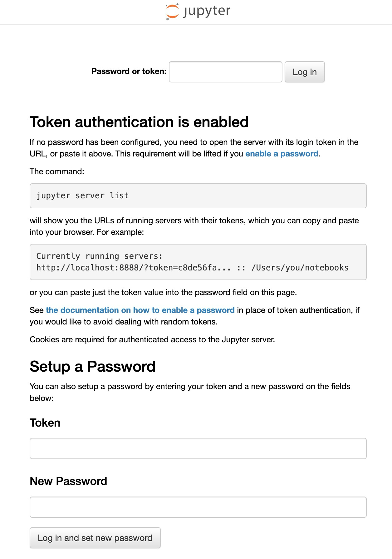Open the 'enable a password' link
Viewport: 392px width, 559px height.
click(282, 154)
